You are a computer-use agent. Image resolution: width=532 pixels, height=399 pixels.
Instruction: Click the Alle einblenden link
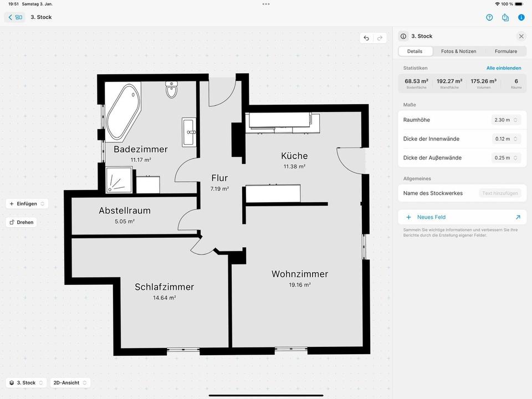click(x=503, y=68)
